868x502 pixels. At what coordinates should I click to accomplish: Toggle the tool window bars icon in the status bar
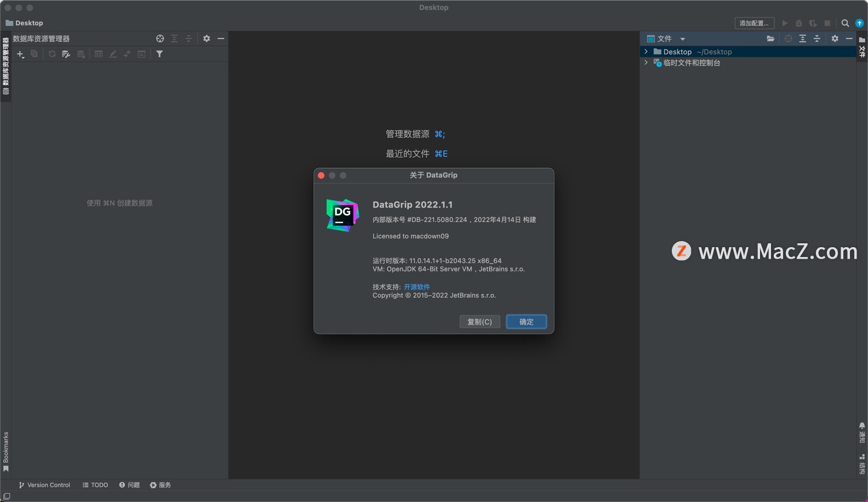pos(7,496)
